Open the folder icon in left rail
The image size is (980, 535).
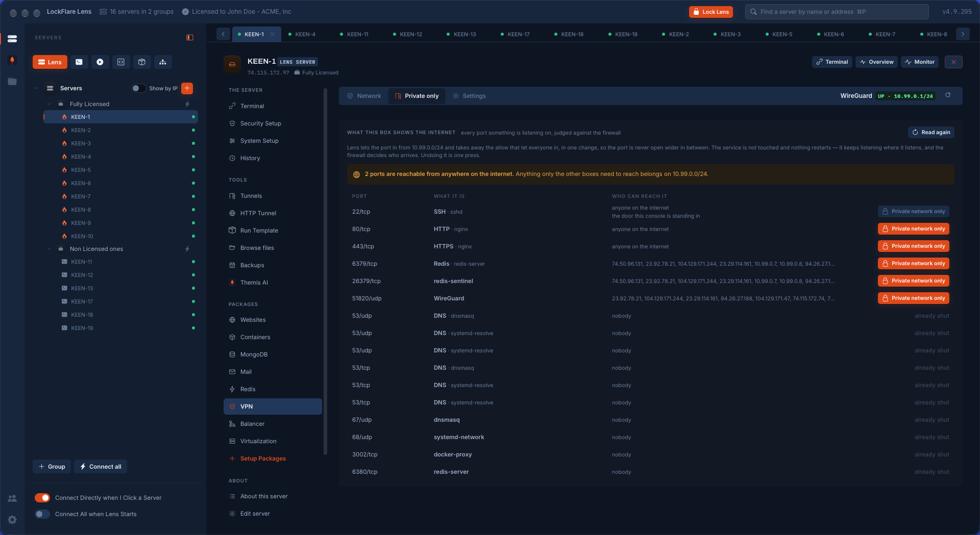[12, 82]
